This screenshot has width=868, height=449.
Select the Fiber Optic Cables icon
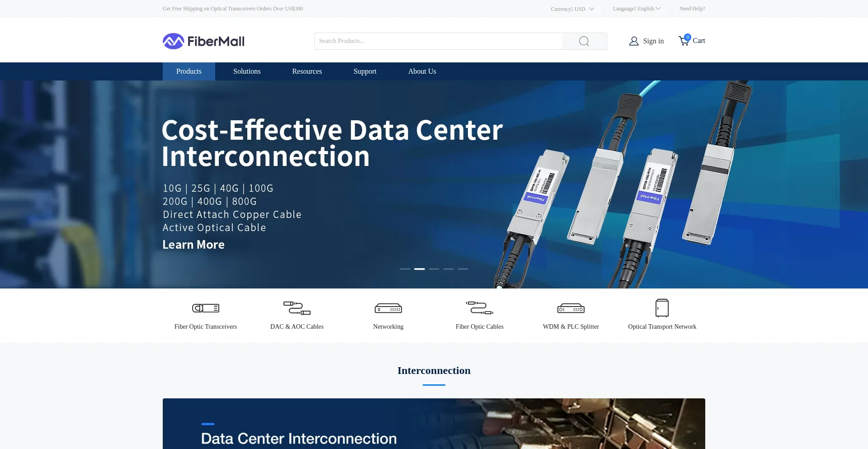click(x=480, y=308)
